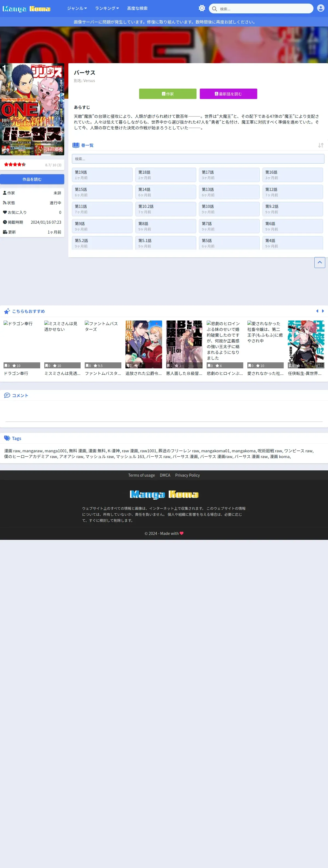Viewport: 328px width, 868px height.
Task: Open chapter 第14話
Action: coord(166,192)
